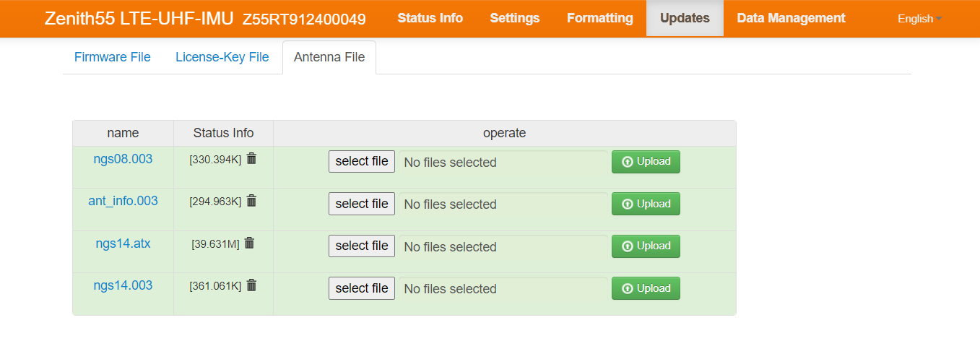The image size is (980, 354).
Task: Switch to the Firmware File tab
Action: click(x=113, y=57)
